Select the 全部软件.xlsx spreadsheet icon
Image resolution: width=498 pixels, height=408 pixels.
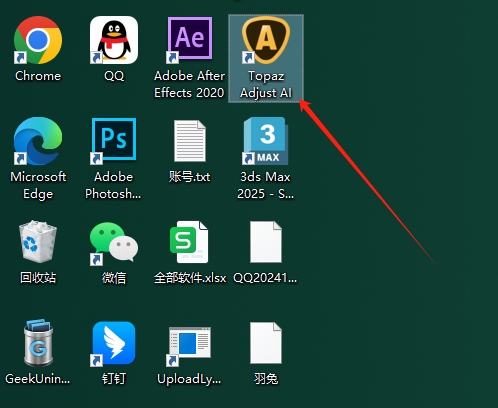[189, 242]
